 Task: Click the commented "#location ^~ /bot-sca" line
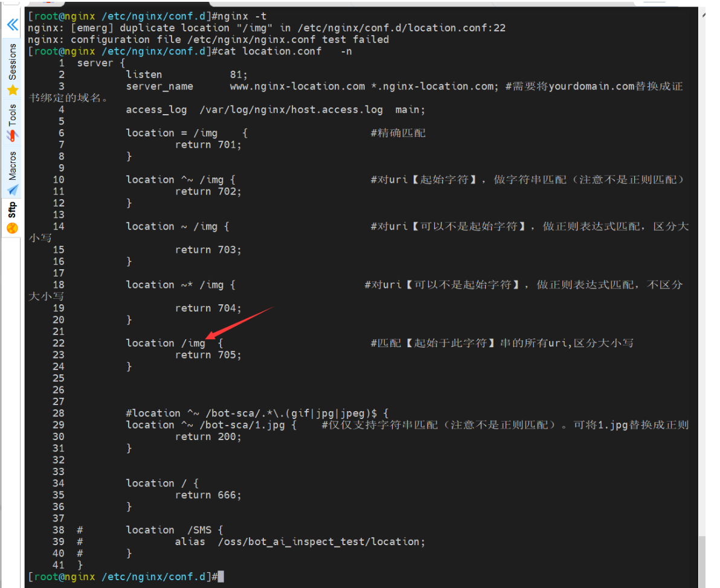257,413
